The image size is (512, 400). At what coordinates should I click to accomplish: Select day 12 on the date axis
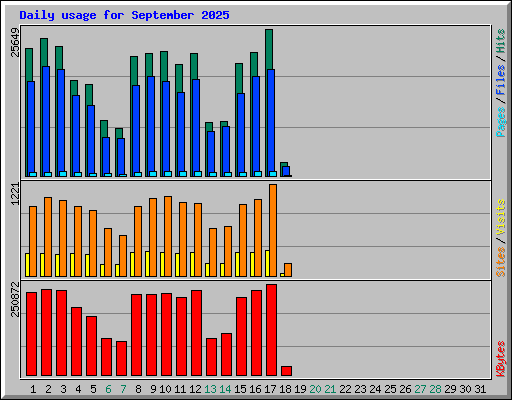pyautogui.click(x=195, y=389)
